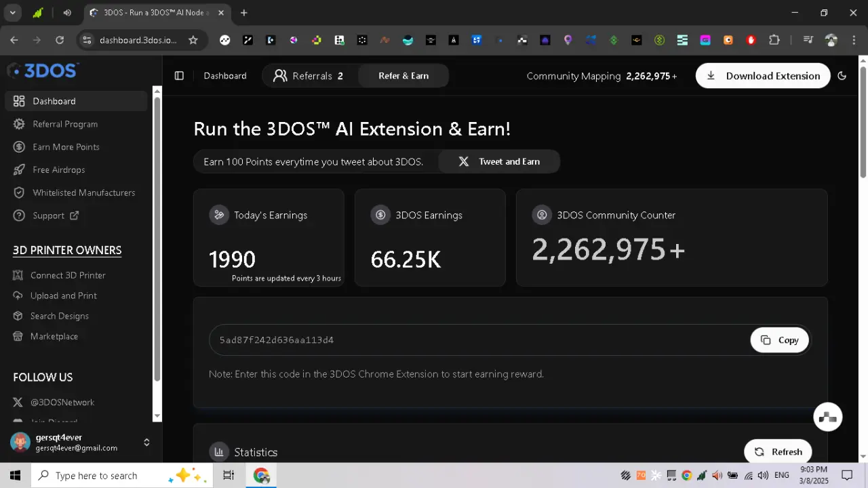Open the Dashboard item in the left sidebar
868x488 pixels.
76,101
